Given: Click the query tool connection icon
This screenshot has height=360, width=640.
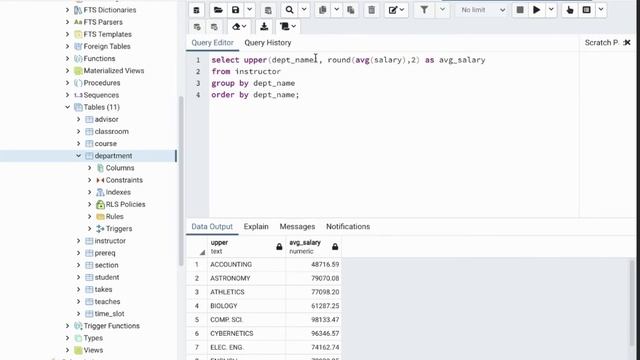Looking at the screenshot, I should click(196, 10).
